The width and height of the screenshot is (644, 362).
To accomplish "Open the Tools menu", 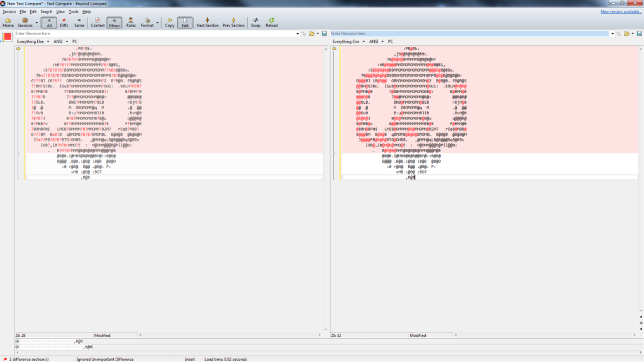I will pos(74,11).
